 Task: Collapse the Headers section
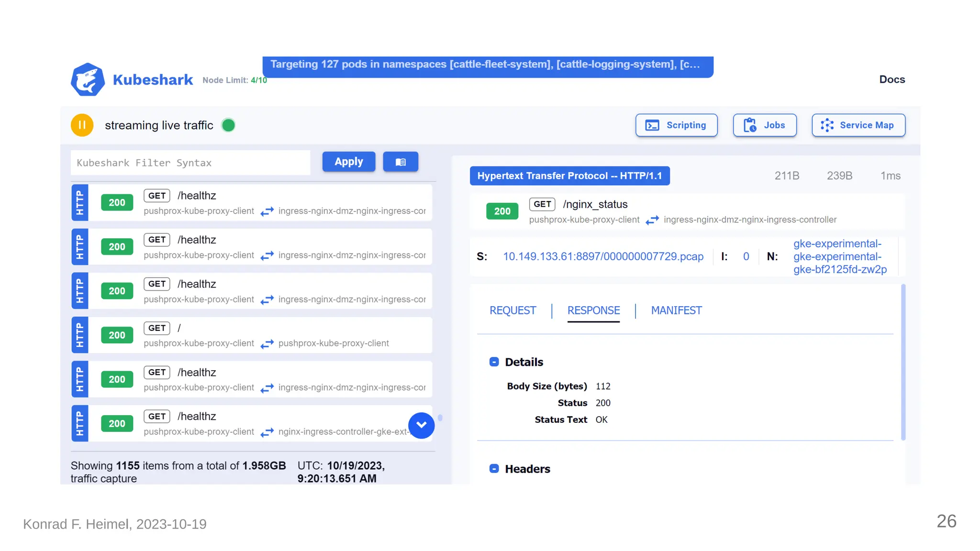[x=494, y=469]
